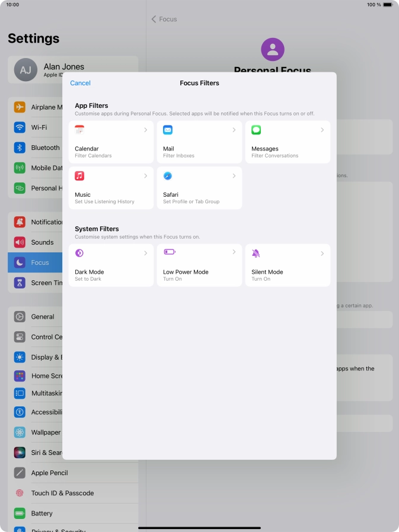Tap the Touch ID fingerprint icon
The image size is (399, 532).
(x=20, y=493)
